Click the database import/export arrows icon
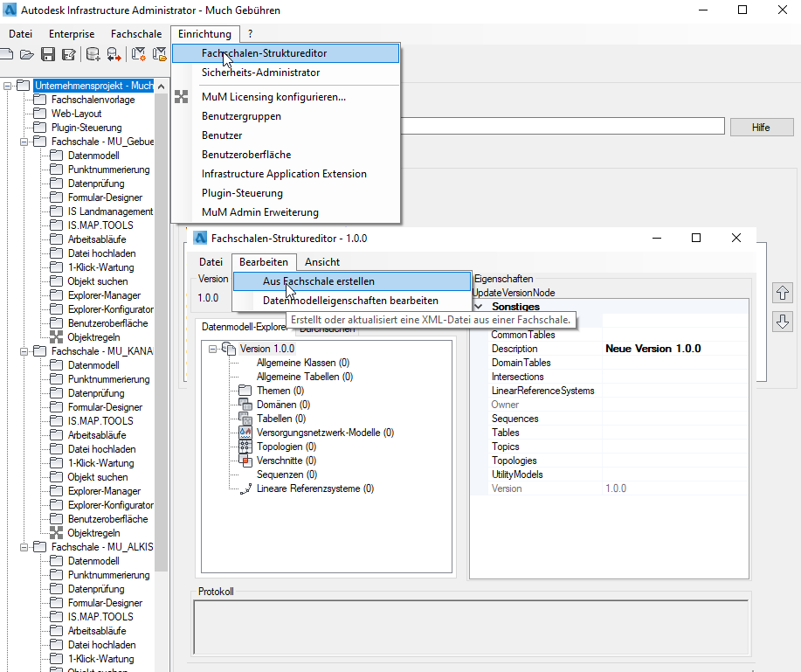The width and height of the screenshot is (801, 672). click(x=114, y=54)
